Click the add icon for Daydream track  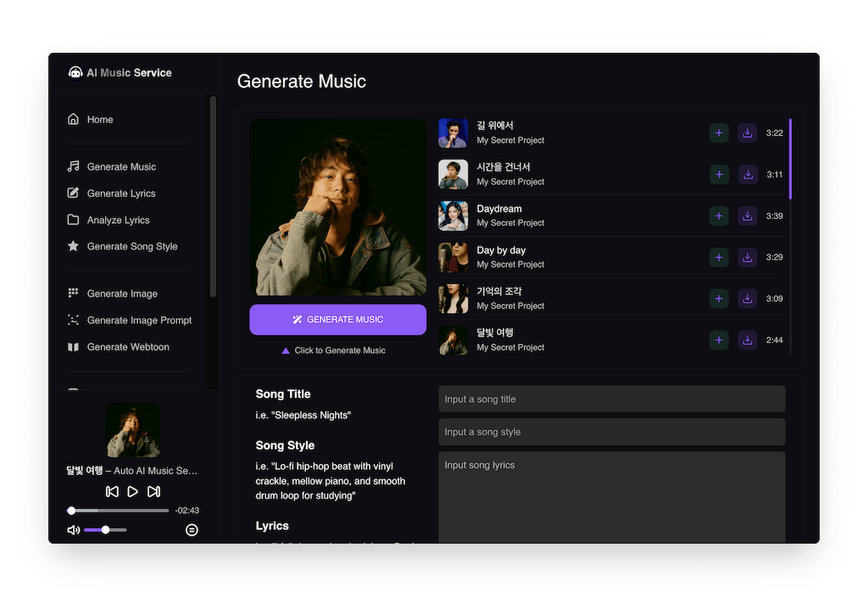[718, 216]
